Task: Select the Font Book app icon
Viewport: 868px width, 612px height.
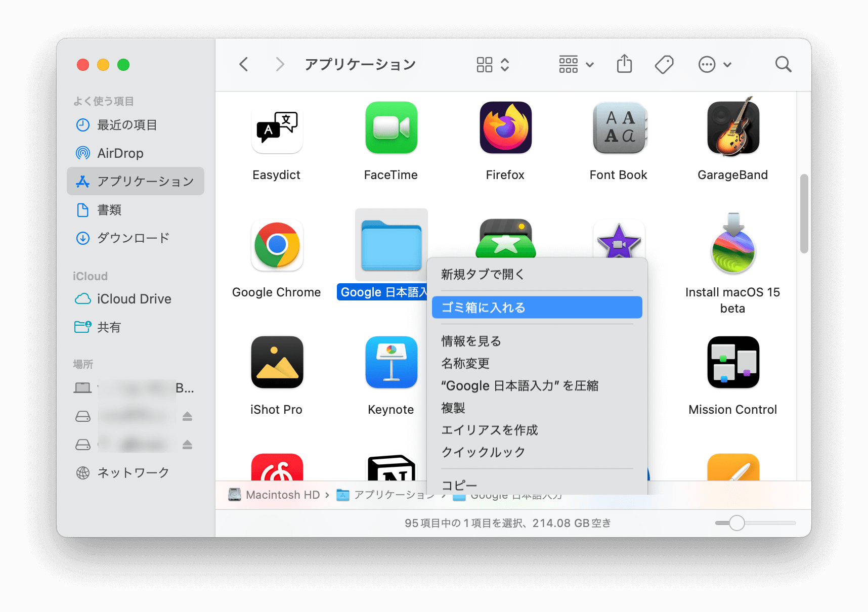Action: click(619, 127)
